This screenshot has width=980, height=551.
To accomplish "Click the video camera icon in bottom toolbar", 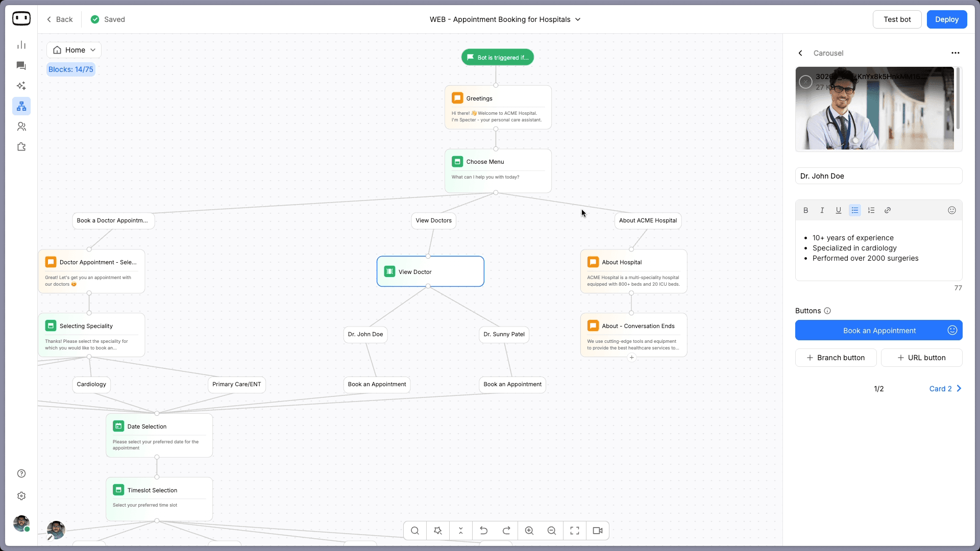I will pyautogui.click(x=597, y=531).
